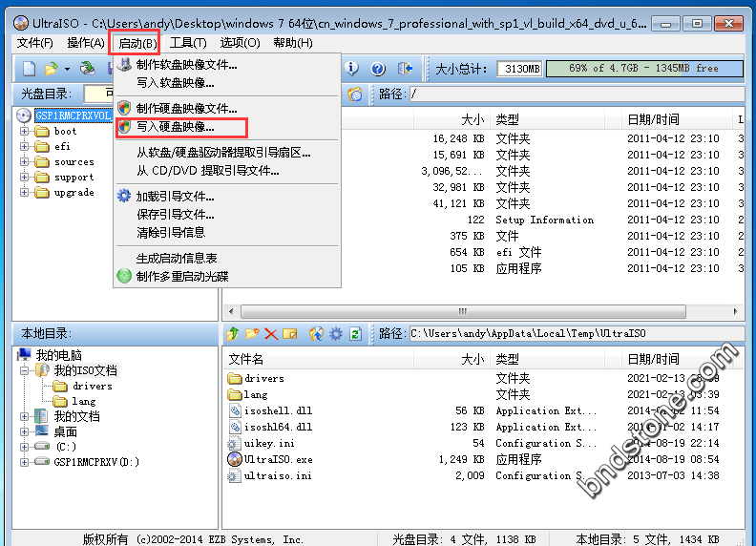The width and height of the screenshot is (756, 546).
Task: Expand the support folder in tree
Action: (x=24, y=177)
